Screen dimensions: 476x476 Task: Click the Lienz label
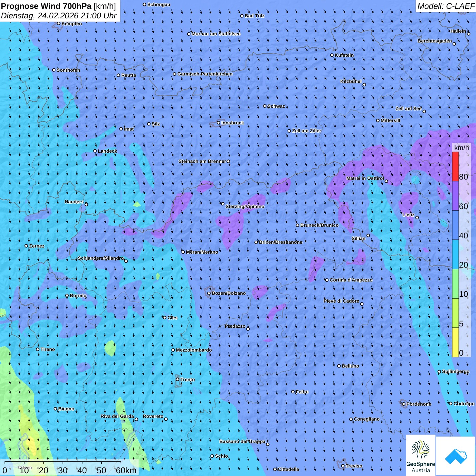point(408,215)
